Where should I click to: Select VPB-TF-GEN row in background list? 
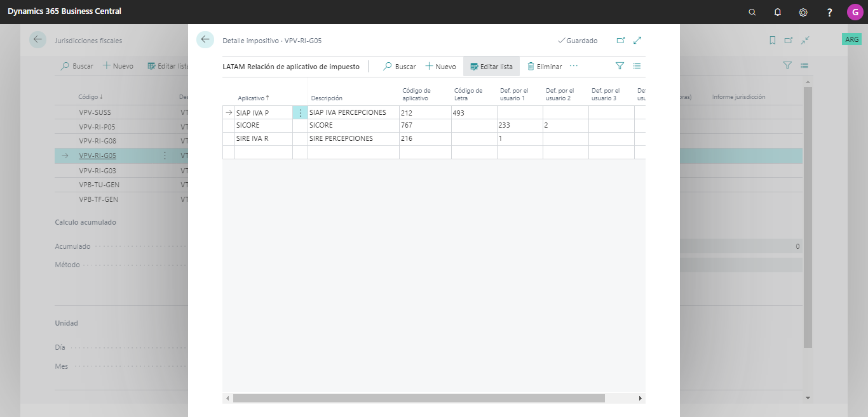pos(98,199)
